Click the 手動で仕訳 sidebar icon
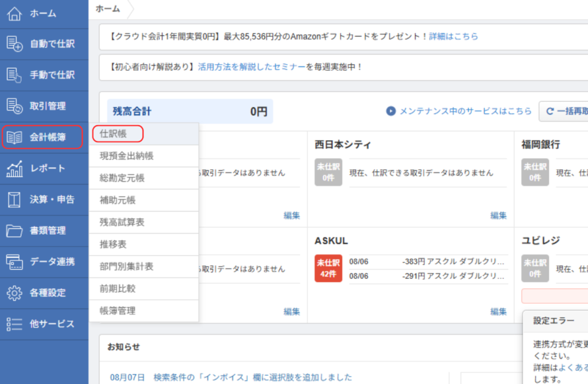Screen dimensions: 588x384 tap(14, 75)
